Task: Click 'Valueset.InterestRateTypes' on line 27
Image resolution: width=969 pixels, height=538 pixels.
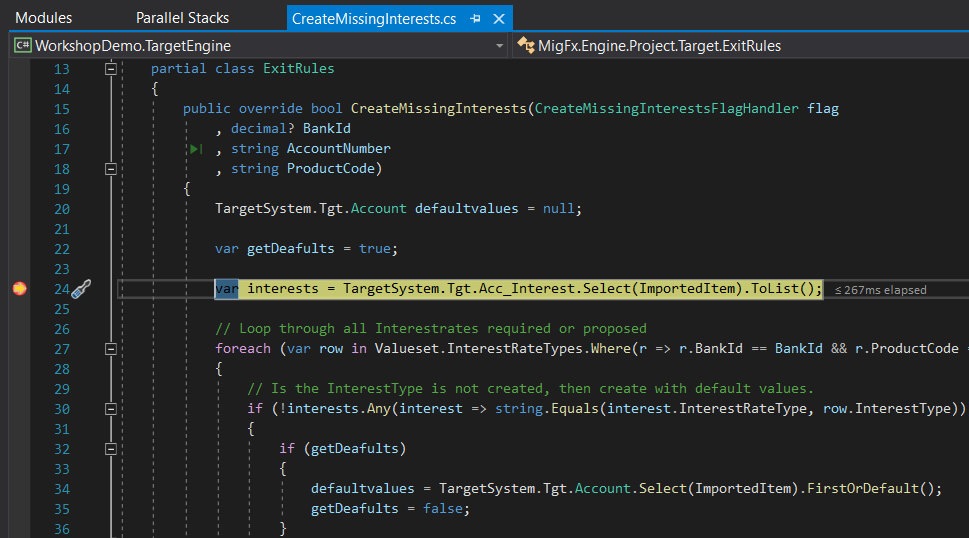Action: click(x=478, y=349)
